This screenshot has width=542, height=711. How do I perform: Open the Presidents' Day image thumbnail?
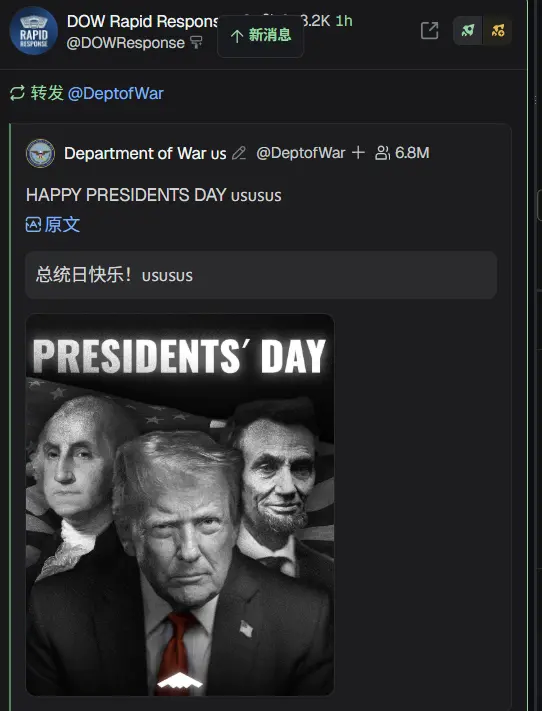coord(180,505)
